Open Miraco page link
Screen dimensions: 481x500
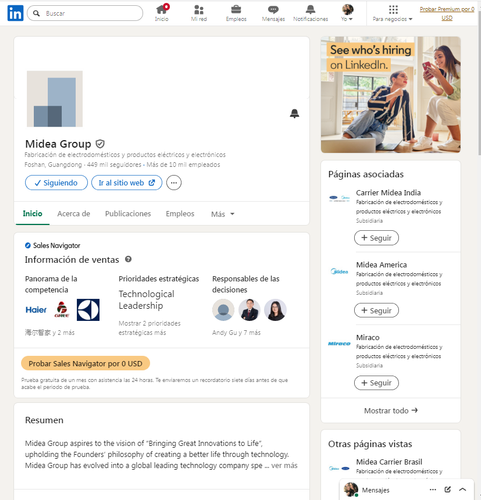tap(367, 337)
